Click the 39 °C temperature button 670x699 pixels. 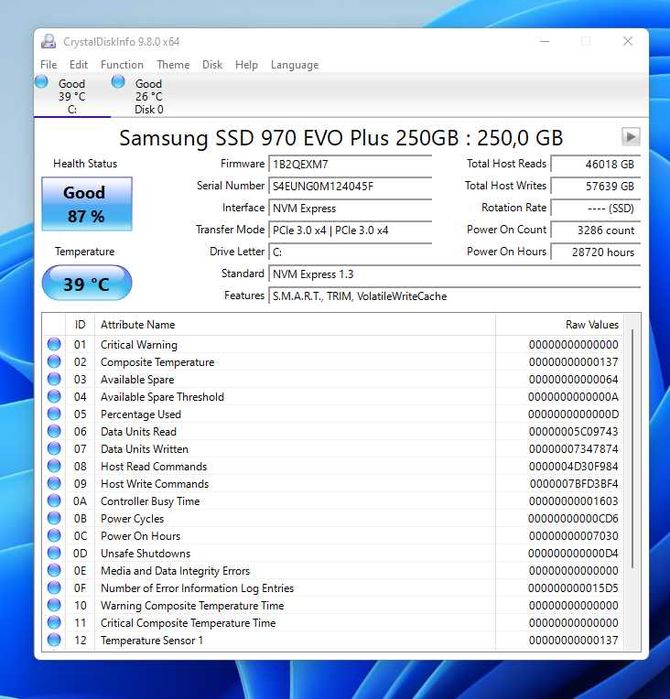pos(87,283)
